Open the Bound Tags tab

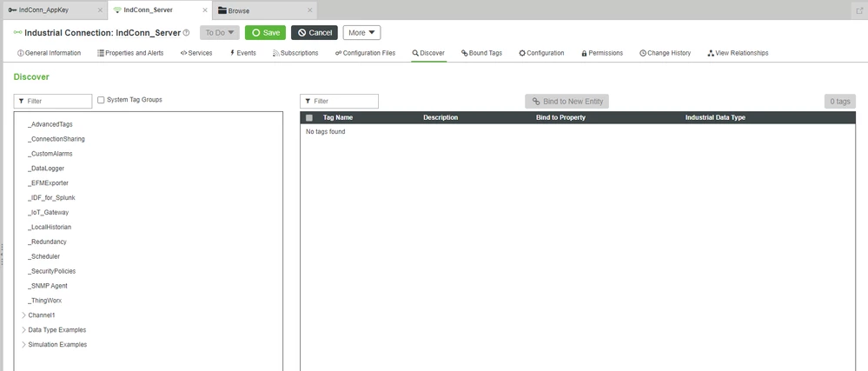point(481,53)
